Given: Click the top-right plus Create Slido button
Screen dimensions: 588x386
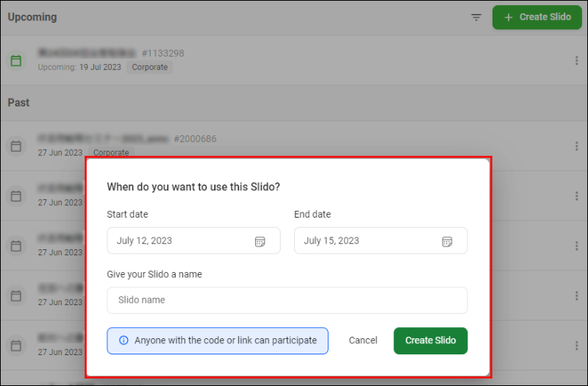Looking at the screenshot, I should (537, 17).
